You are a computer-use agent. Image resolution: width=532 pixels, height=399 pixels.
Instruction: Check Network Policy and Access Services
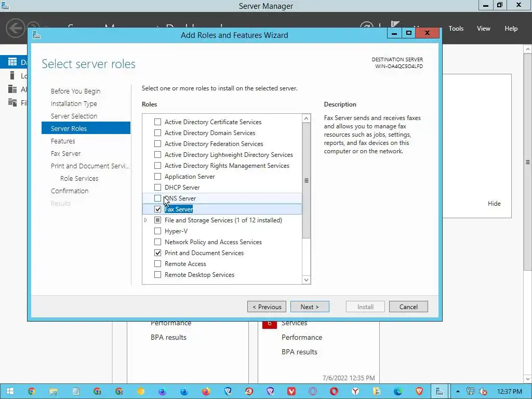pos(157,242)
